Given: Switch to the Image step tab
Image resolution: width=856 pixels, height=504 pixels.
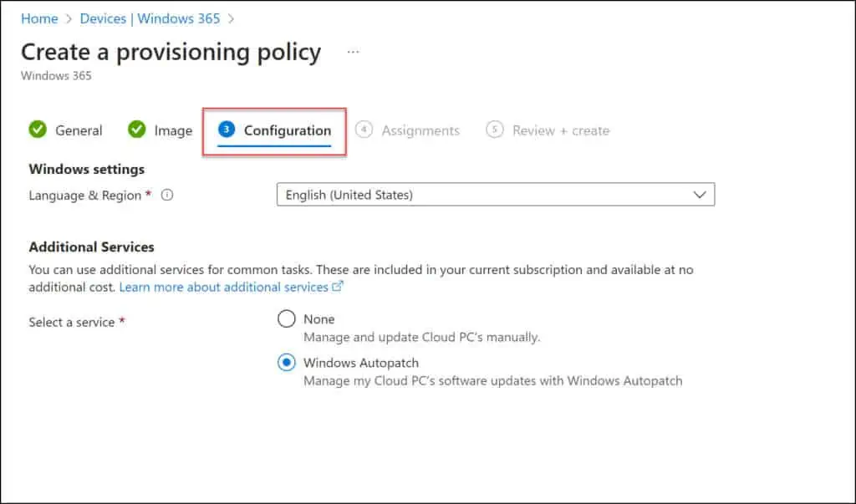Looking at the screenshot, I should [160, 130].
